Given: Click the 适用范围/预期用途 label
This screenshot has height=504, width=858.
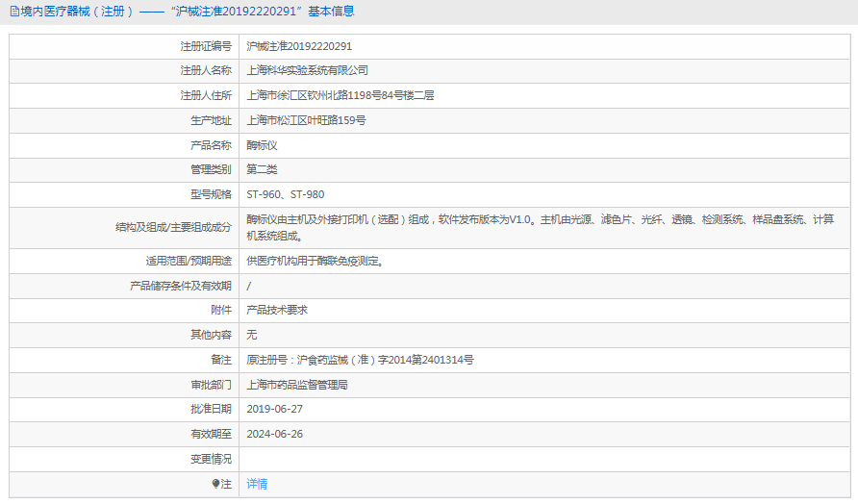Looking at the screenshot, I should (x=189, y=262).
